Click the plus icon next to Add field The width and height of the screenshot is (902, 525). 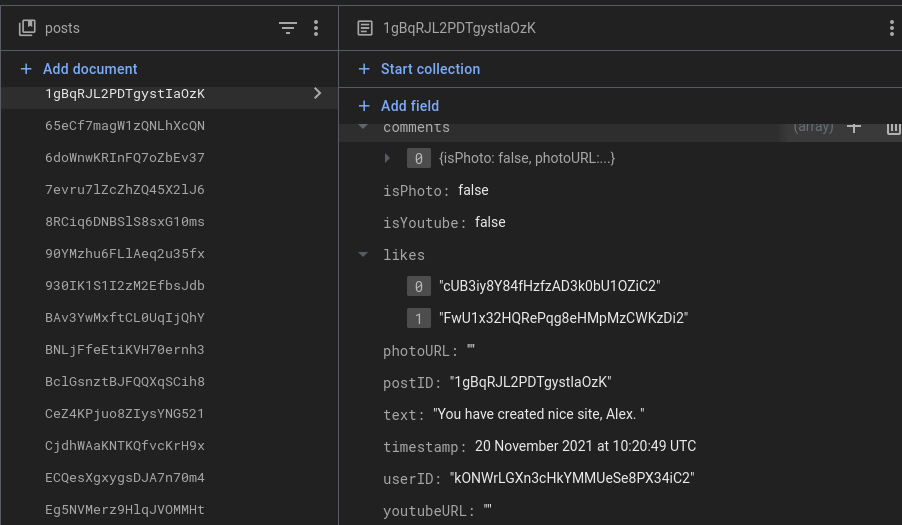coord(364,106)
